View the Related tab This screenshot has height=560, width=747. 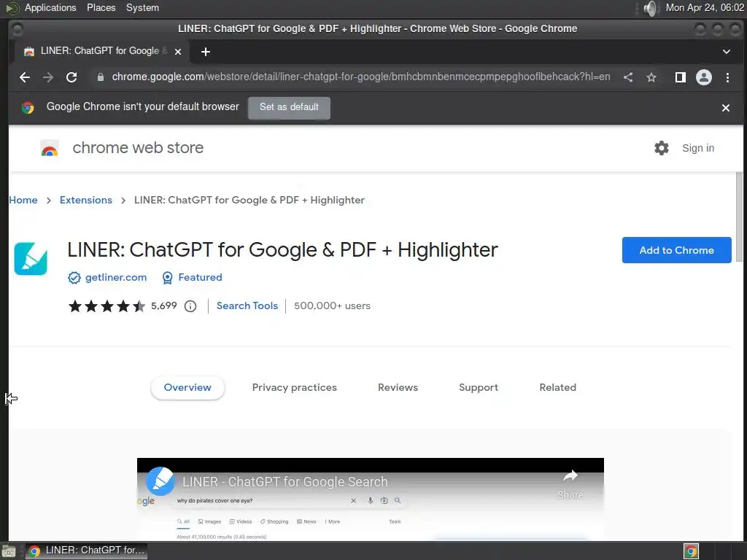tap(558, 388)
